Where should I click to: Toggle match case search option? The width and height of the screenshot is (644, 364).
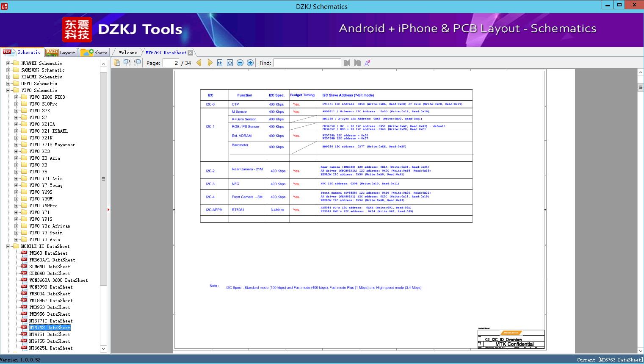368,63
